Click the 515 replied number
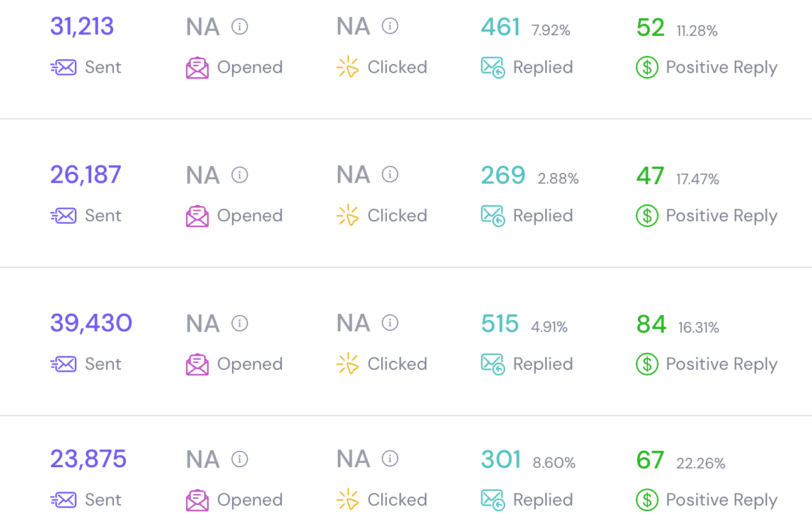Viewport: 812px width, 520px height. tap(500, 324)
